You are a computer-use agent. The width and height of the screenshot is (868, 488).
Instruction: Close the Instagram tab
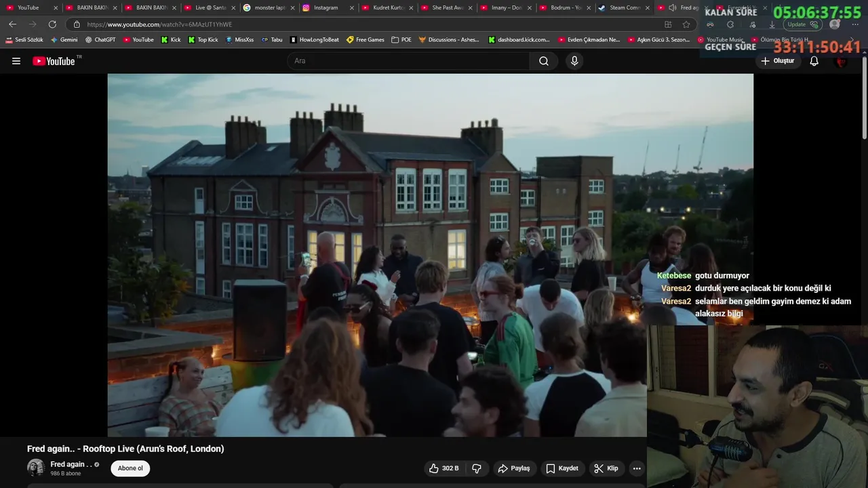click(x=352, y=7)
